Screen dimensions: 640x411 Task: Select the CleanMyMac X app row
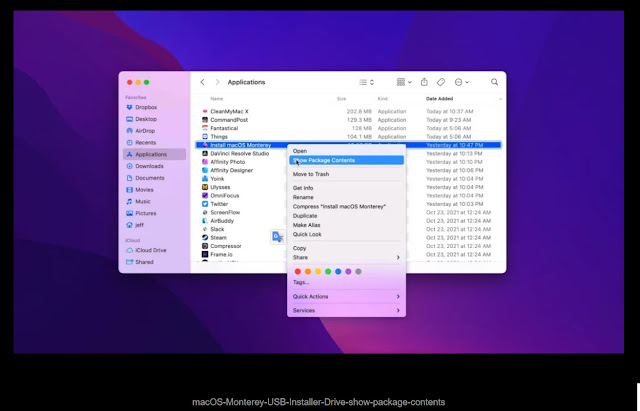coord(348,111)
